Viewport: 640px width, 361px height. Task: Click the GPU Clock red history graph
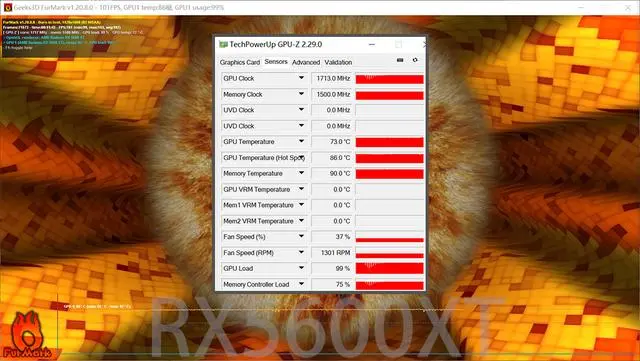(x=390, y=78)
